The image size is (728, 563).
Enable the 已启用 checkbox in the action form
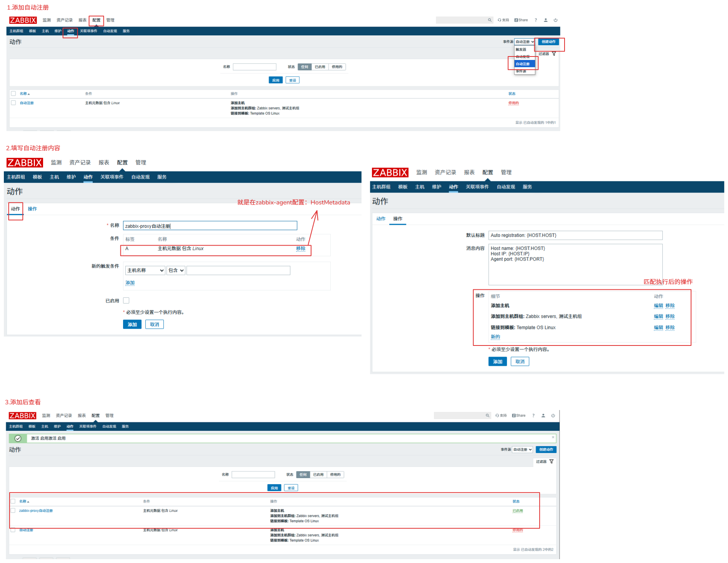click(126, 301)
